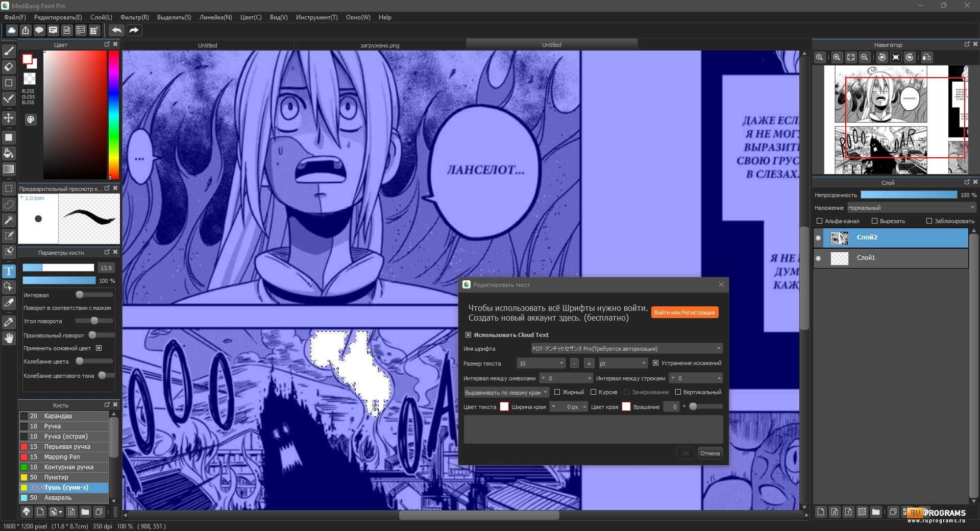Open the Инструмент(T) menu
Viewport: 980px width, 531px height.
(316, 17)
